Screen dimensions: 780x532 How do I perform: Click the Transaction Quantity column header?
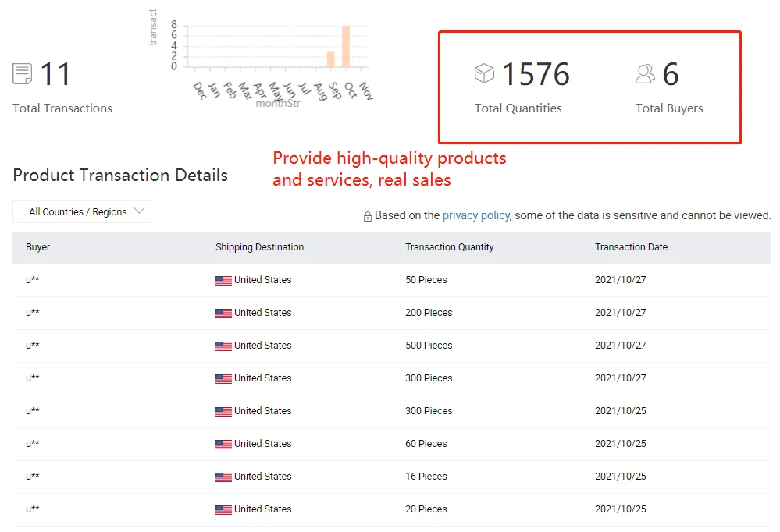[449, 247]
